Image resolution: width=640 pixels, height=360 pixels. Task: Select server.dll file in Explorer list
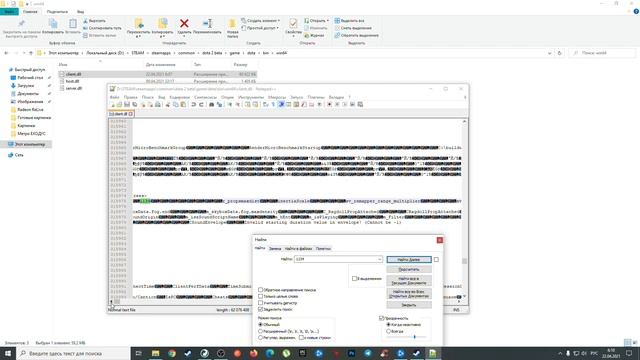[74, 88]
